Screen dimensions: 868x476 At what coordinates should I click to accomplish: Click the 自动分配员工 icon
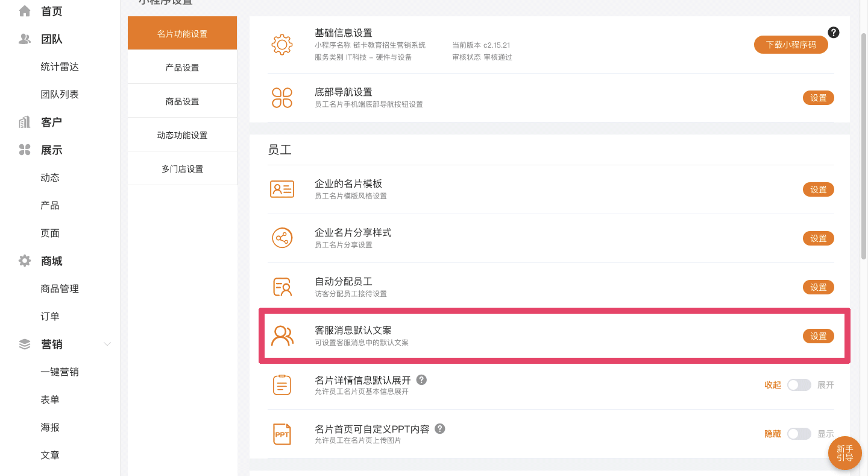point(282,287)
